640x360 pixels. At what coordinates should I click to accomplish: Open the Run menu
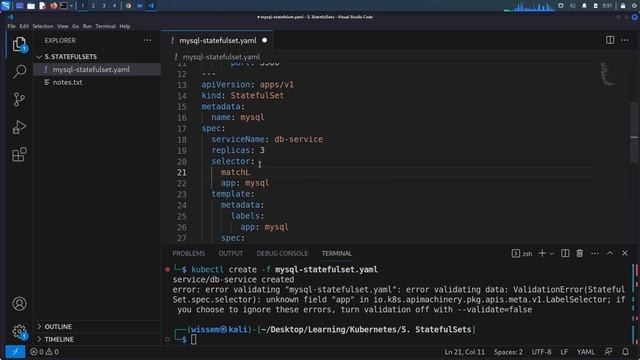click(x=87, y=26)
